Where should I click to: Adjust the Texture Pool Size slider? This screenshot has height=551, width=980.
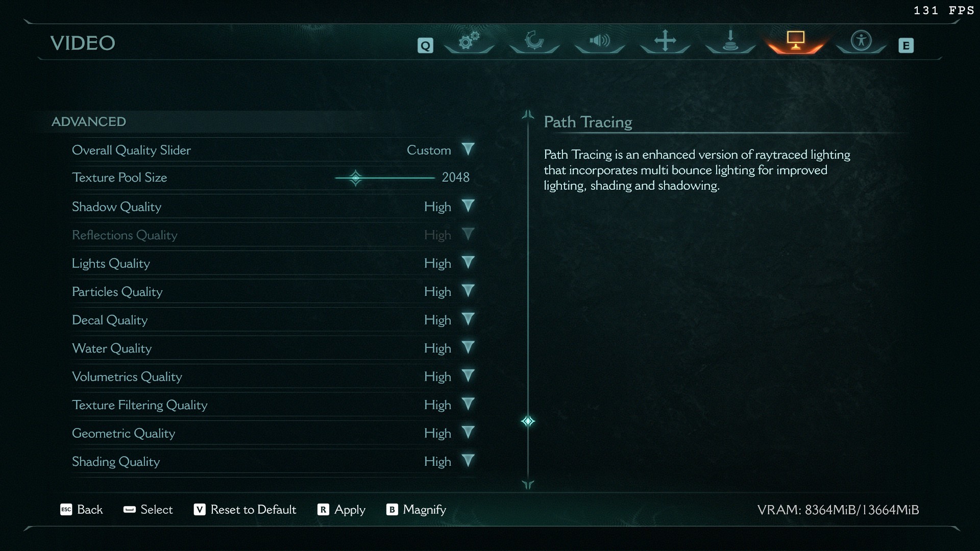click(x=385, y=178)
